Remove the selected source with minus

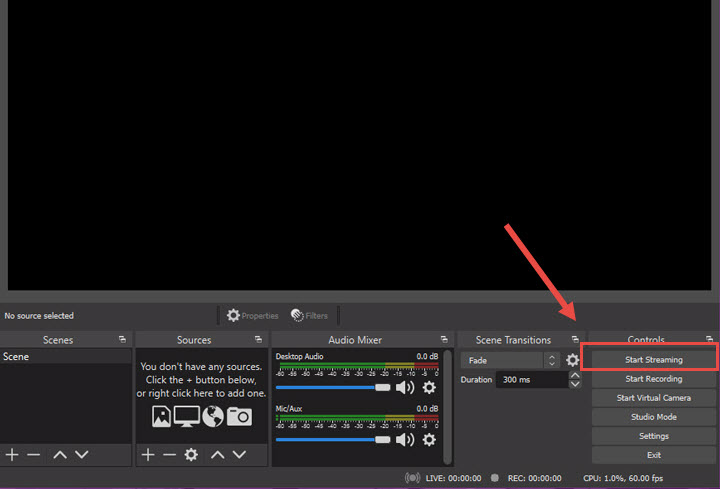[x=169, y=455]
